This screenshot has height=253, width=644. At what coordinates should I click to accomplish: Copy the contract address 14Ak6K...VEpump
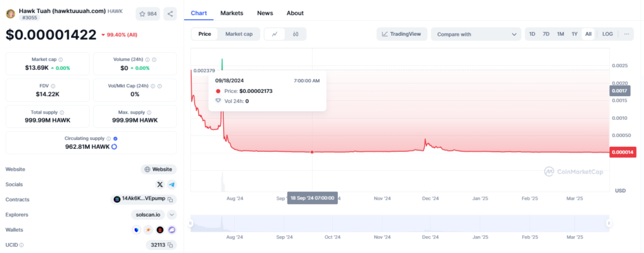170,199
